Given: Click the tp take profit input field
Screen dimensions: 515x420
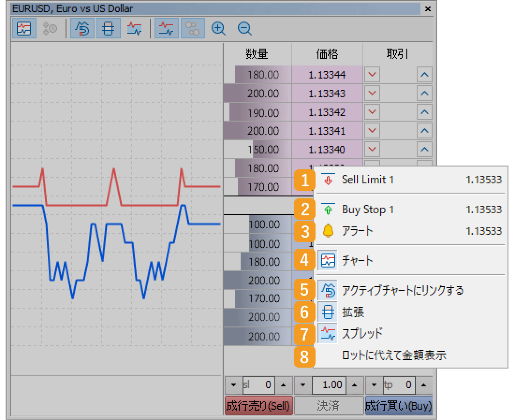Looking at the screenshot, I should 399,385.
